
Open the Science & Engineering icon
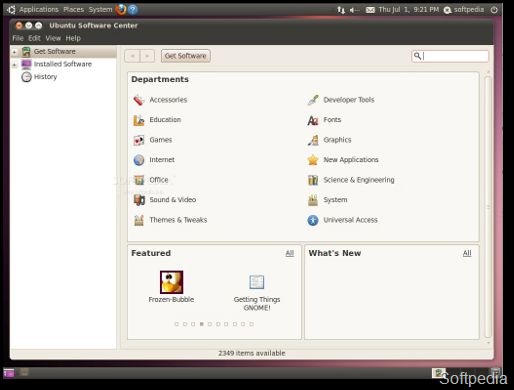tap(313, 180)
